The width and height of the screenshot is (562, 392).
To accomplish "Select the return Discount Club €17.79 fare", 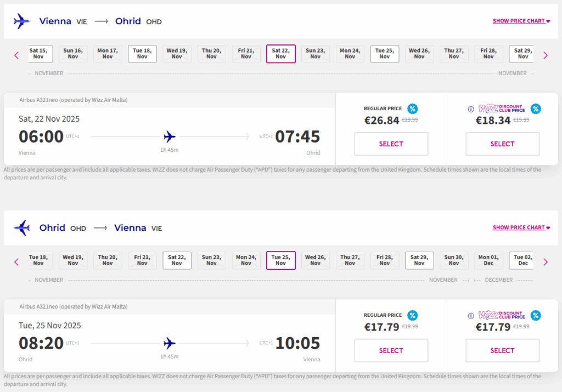I will click(x=502, y=351).
